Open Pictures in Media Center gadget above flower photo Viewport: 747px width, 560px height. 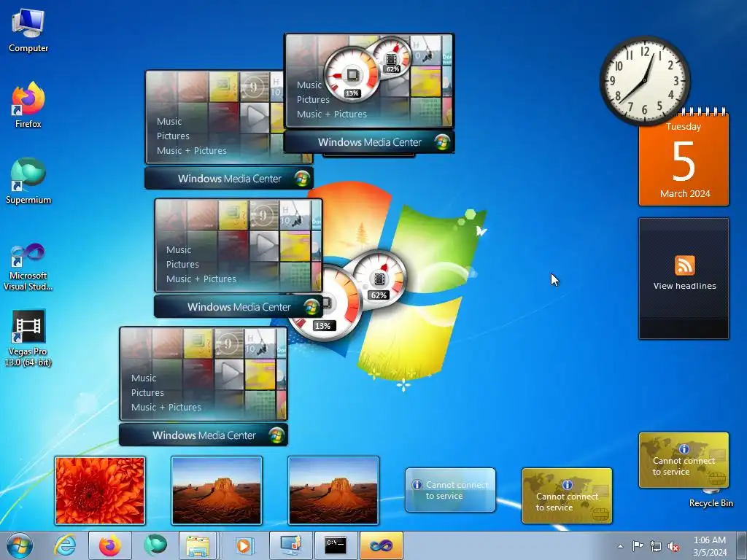pos(147,393)
